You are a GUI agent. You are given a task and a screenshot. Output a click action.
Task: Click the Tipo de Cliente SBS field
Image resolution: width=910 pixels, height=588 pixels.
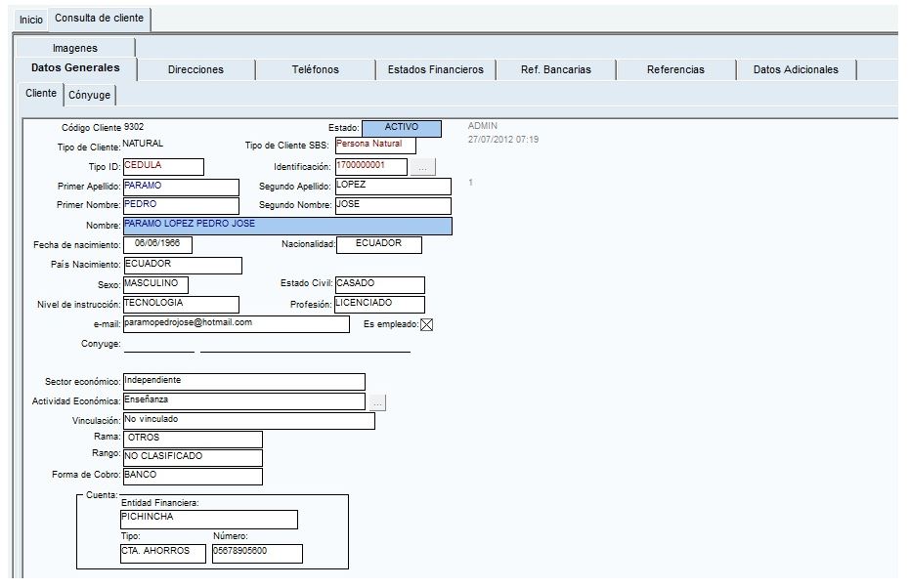375,145
